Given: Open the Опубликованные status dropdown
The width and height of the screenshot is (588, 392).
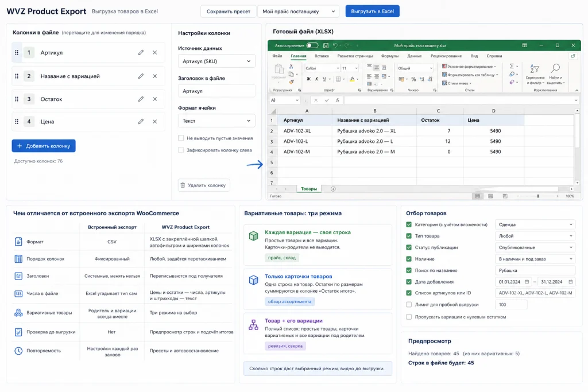Looking at the screenshot, I should point(535,247).
